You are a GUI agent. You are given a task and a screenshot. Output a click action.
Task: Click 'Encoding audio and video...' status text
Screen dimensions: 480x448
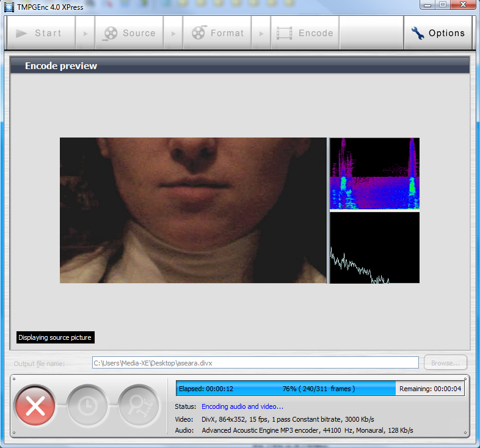click(242, 406)
